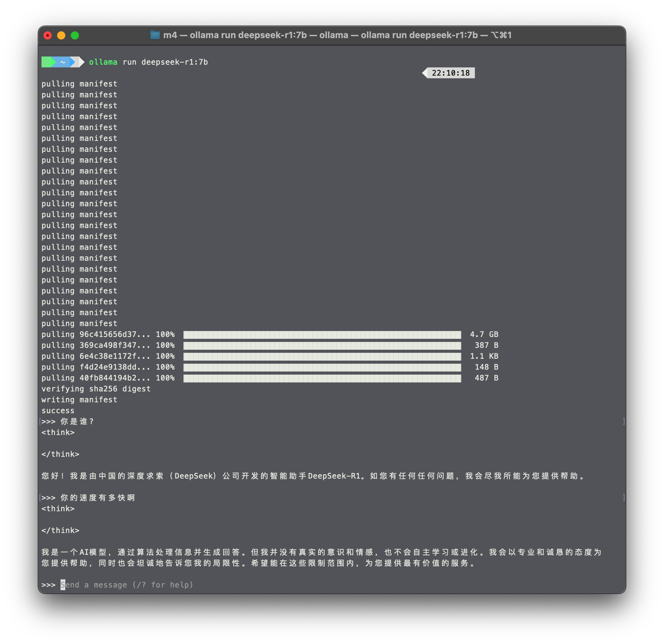The width and height of the screenshot is (664, 644).
Task: Click the 1.1 KB progress bar
Action: pyautogui.click(x=322, y=356)
